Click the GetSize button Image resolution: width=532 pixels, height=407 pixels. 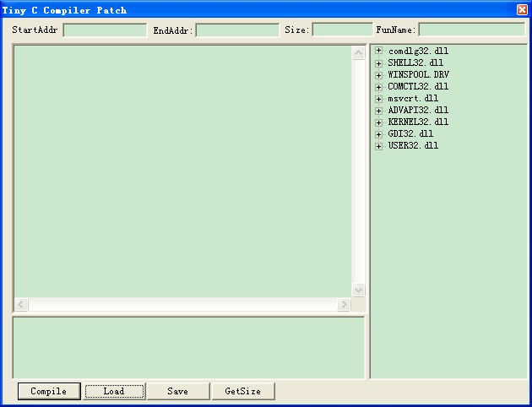click(x=243, y=392)
